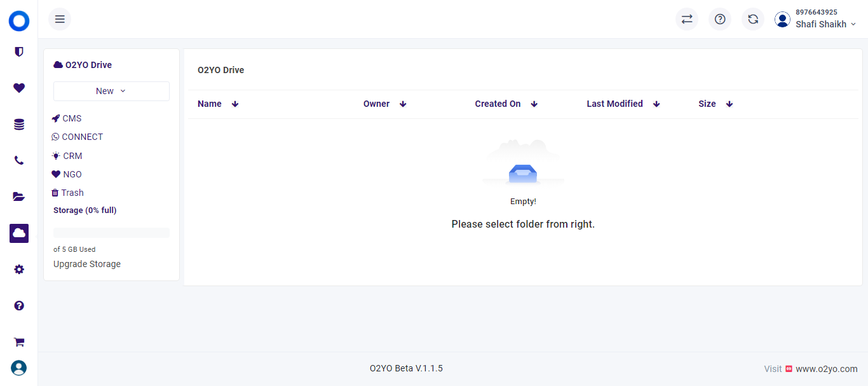Click the cloud icon beside O2YO Drive title
The height and width of the screenshot is (386, 868).
(58, 65)
